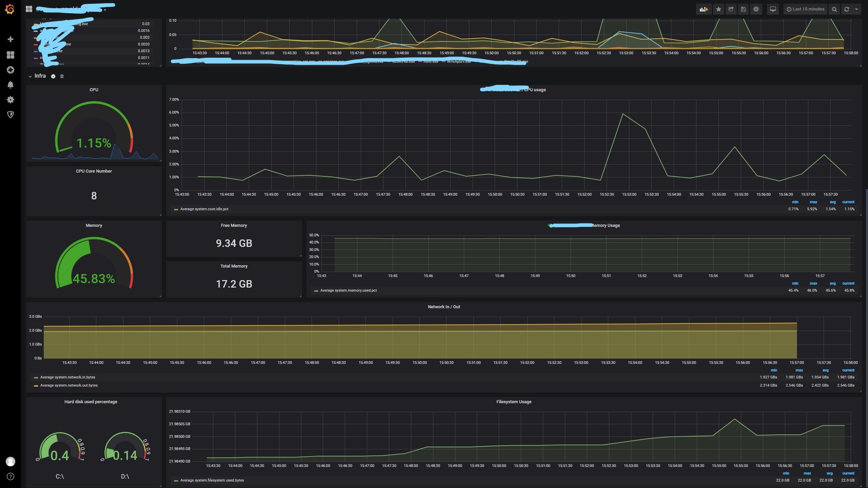Star this dashboard as favorite
Image resolution: width=868 pixels, height=488 pixels.
point(718,9)
